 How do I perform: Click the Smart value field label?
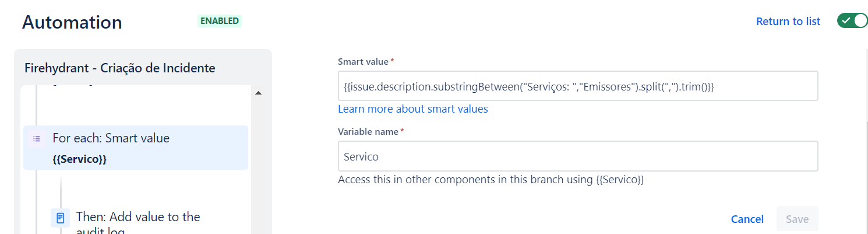[364, 61]
